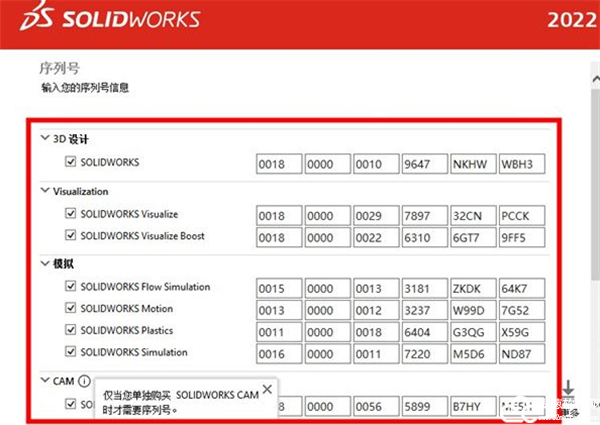Image resolution: width=600 pixels, height=425 pixels.
Task: Click Simulation serial field 7220
Action: (425, 354)
